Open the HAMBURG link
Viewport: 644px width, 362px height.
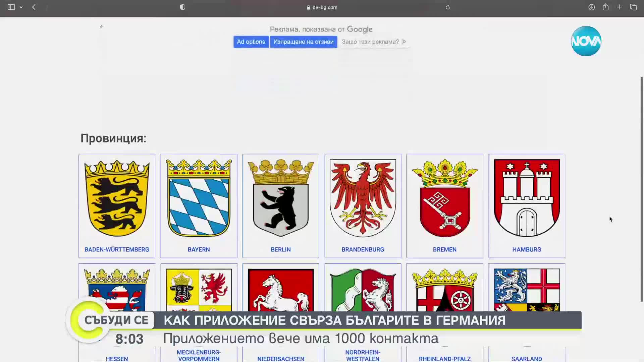[527, 249]
